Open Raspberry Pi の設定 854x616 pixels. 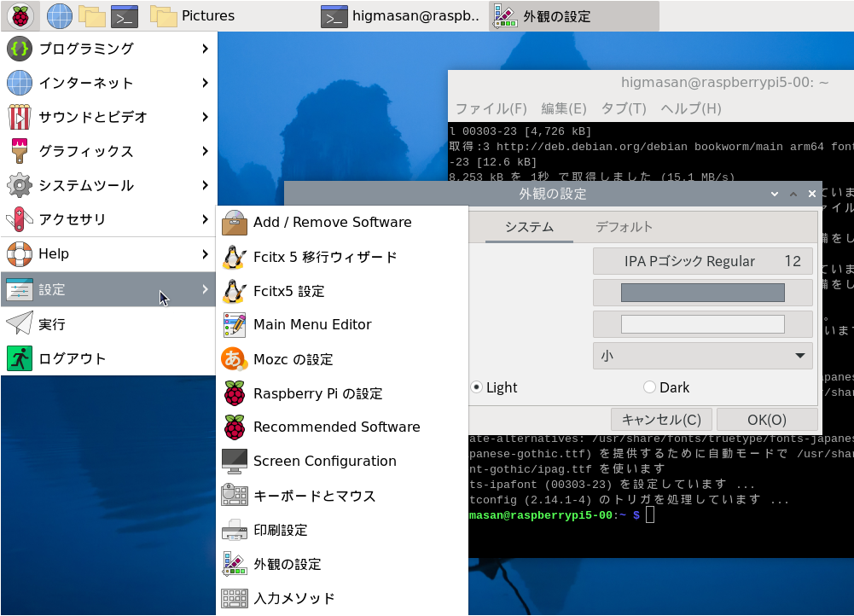click(317, 393)
